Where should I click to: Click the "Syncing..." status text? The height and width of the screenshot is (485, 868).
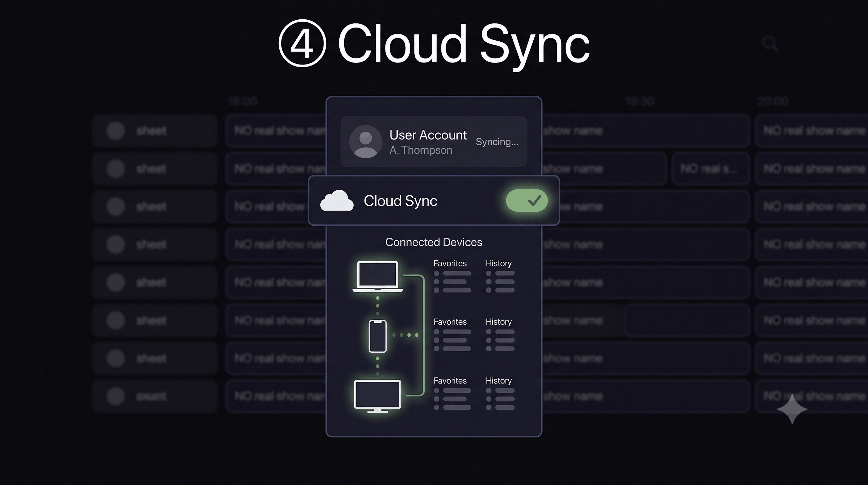pos(497,142)
